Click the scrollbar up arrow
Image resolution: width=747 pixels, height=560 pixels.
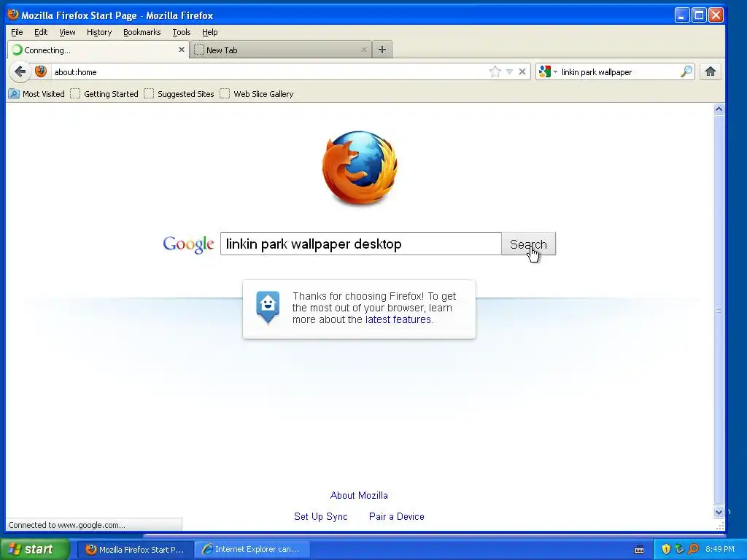pos(719,109)
